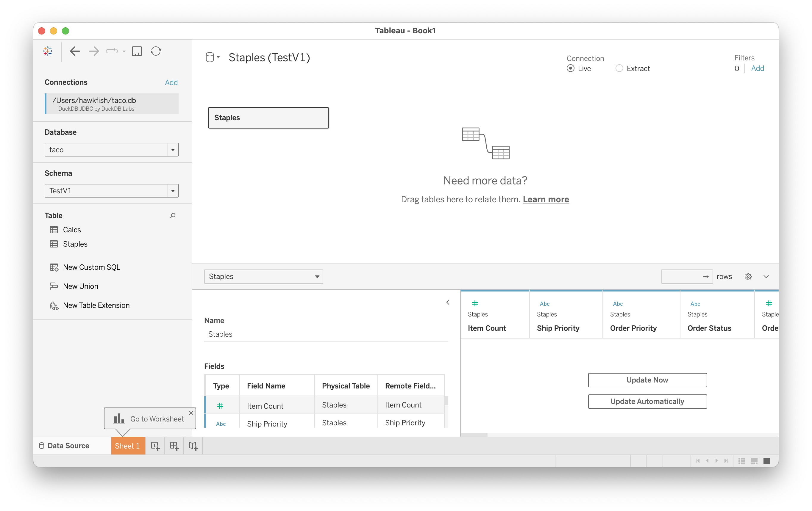Click the Field Name header in Fields table
Viewport: 812px width, 511px height.
click(x=266, y=385)
